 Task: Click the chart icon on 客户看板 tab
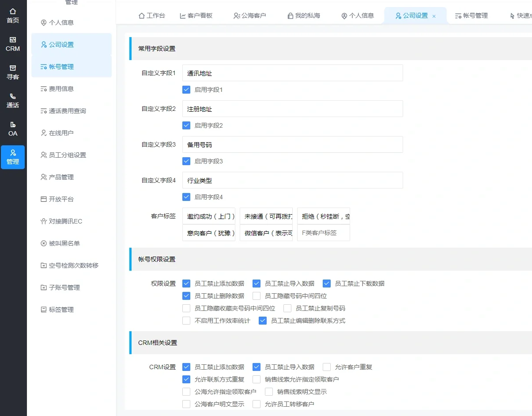point(183,15)
